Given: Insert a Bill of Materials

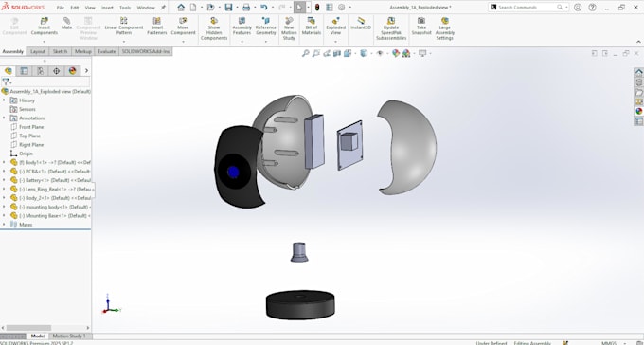Looking at the screenshot, I should [x=312, y=27].
